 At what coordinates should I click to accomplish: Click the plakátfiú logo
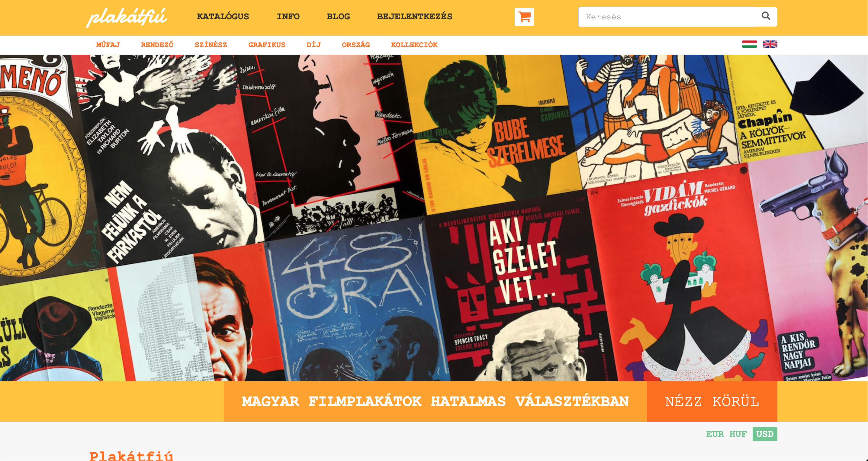126,17
